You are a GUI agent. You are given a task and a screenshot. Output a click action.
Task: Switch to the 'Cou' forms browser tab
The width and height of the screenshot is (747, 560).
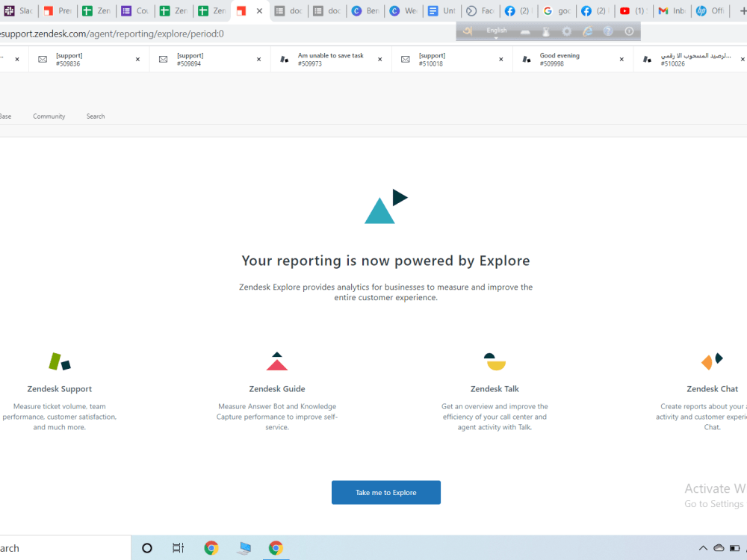click(134, 10)
